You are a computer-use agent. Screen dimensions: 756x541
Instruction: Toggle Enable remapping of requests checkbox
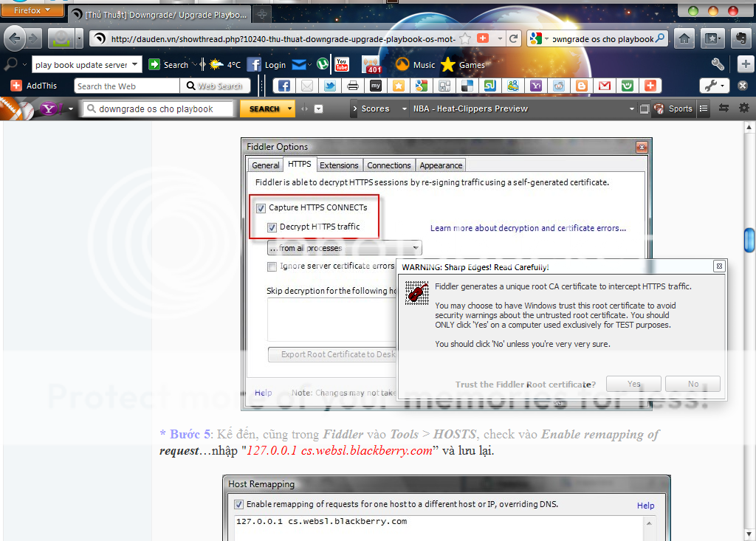[x=238, y=504]
